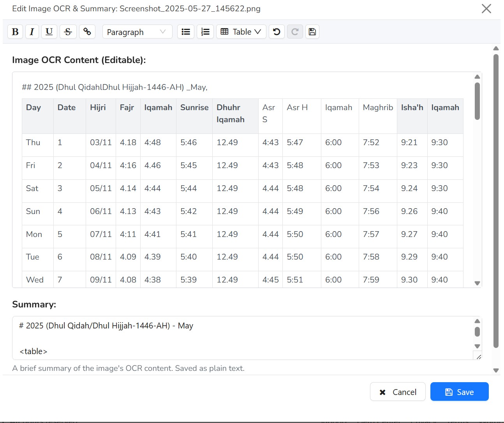The width and height of the screenshot is (504, 423).
Task: Expand the Table dropdown menu
Action: click(x=241, y=32)
